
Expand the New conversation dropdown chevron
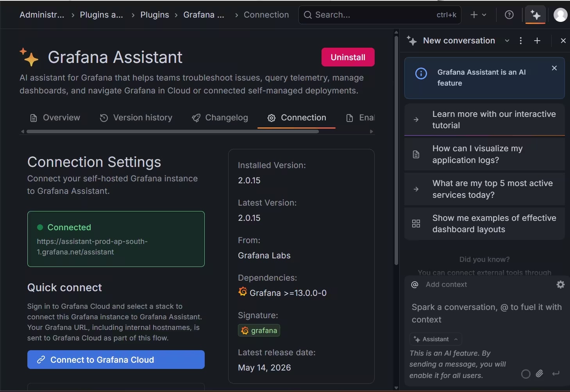click(507, 41)
